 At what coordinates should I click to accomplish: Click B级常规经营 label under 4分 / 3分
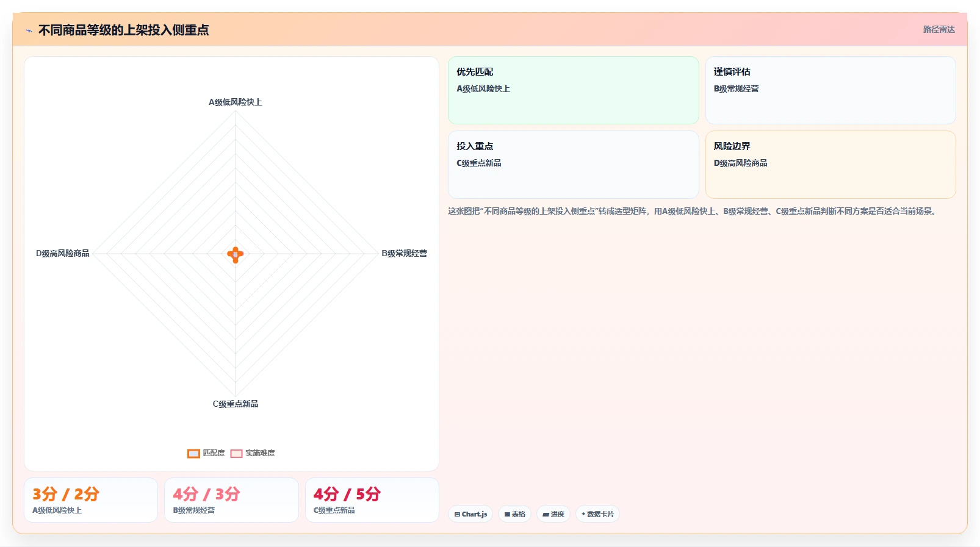(x=194, y=510)
